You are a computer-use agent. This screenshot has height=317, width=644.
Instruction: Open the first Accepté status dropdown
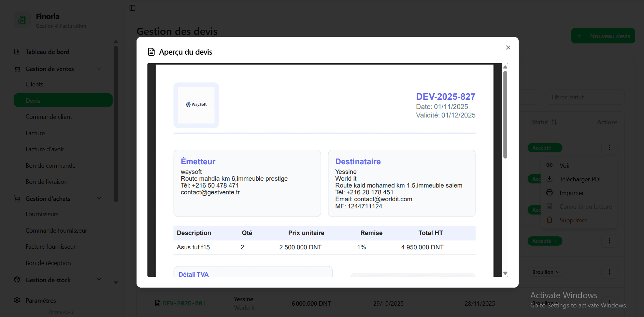pos(545,148)
